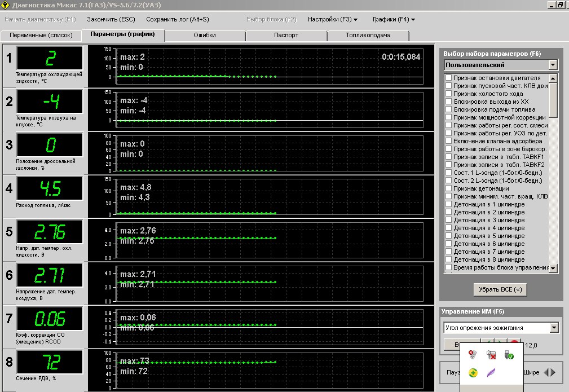
Task: Click parameter list scrollbar down arrow
Action: pyautogui.click(x=553, y=268)
